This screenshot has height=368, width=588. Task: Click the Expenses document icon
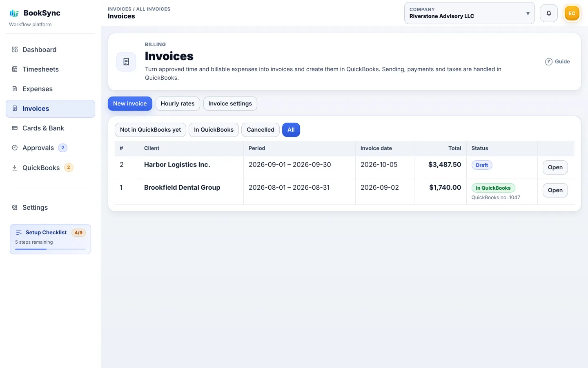click(15, 89)
